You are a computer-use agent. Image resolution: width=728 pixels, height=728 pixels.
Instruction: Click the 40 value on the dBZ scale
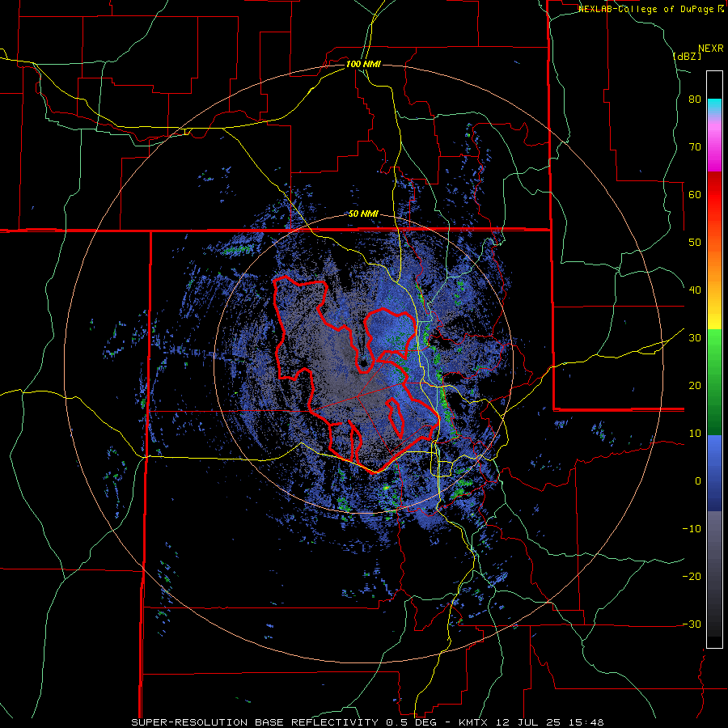click(695, 290)
